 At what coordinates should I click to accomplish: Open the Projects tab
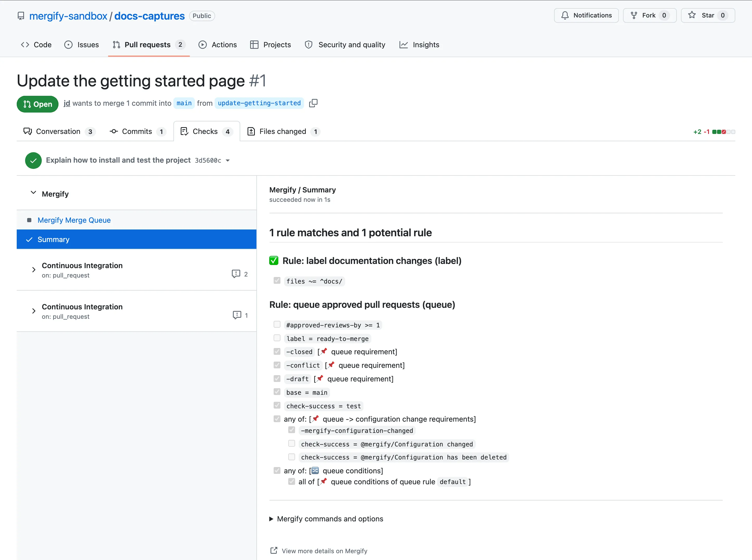pyautogui.click(x=271, y=45)
